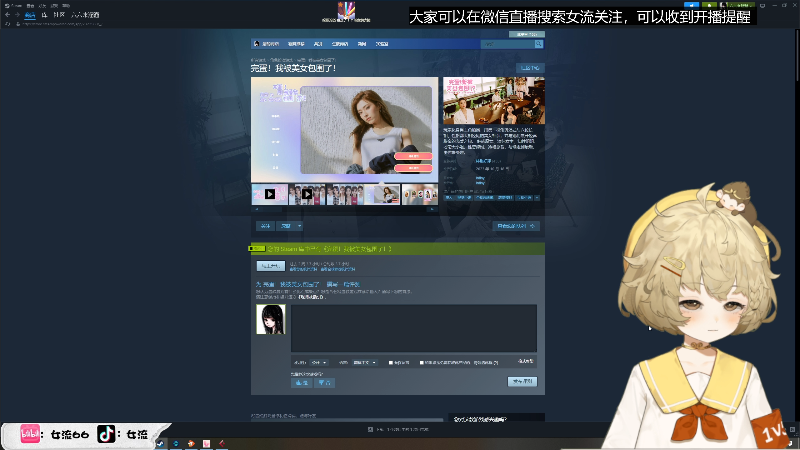Toggle the allow comments checkbox

(x=391, y=363)
